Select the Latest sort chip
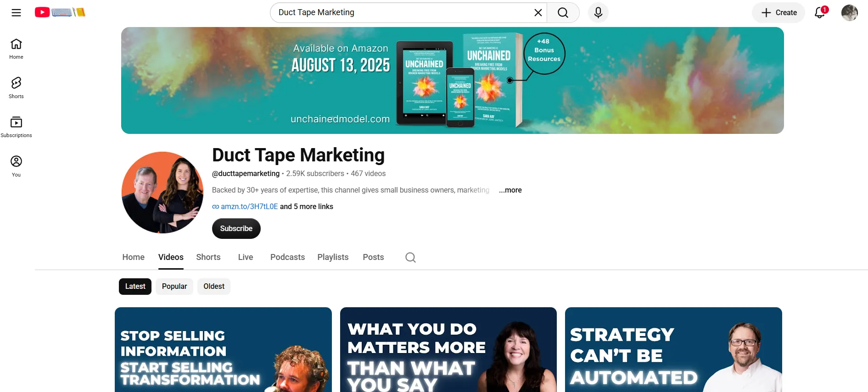This screenshot has height=392, width=868. [x=135, y=286]
